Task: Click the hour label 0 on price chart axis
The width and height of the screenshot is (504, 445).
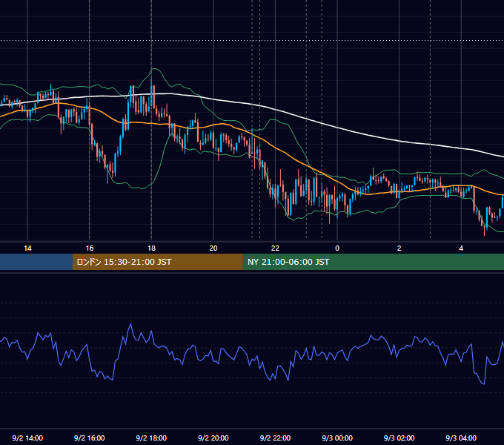Action: point(337,248)
